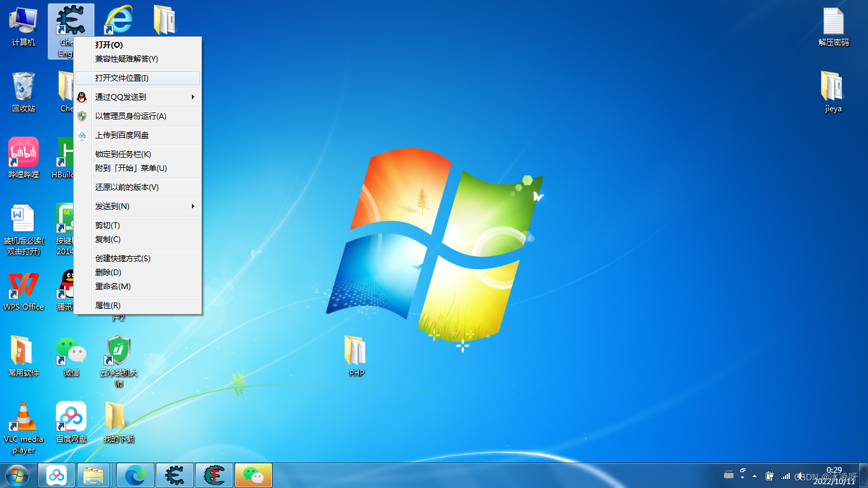The width and height of the screenshot is (868, 488).
Task: Show hidden tray icons arrow
Action: (x=755, y=475)
